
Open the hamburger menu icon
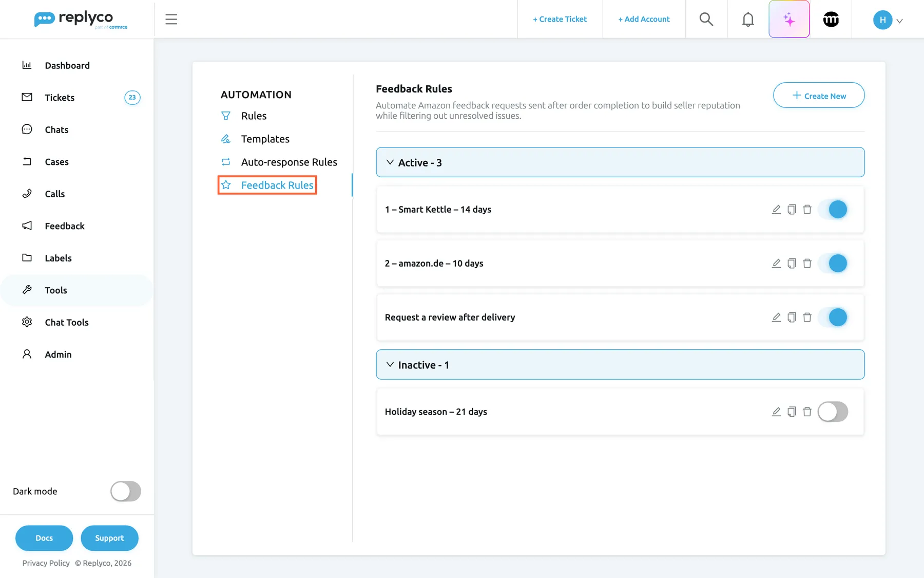(x=171, y=20)
